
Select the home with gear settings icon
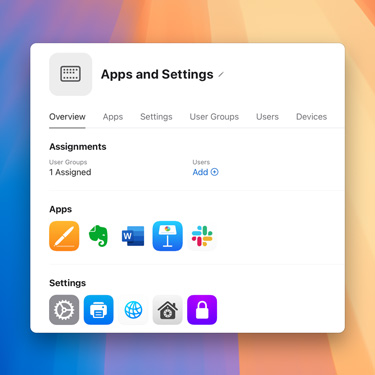click(x=168, y=310)
